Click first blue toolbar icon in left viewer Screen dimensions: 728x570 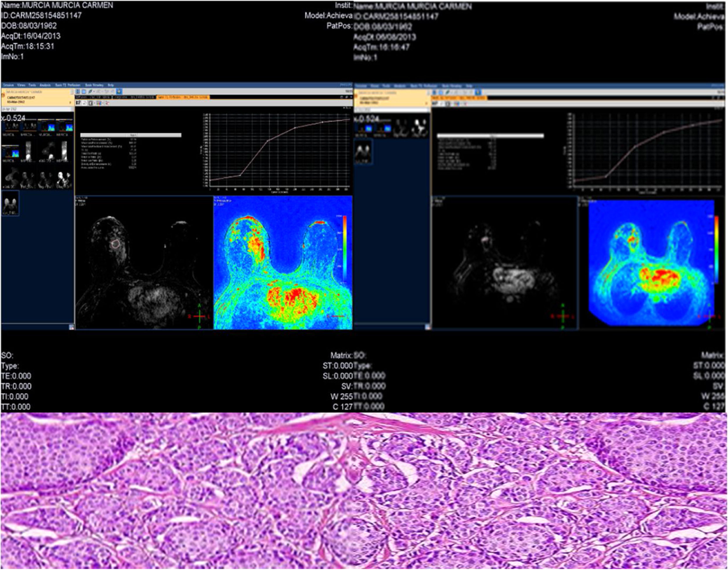78,92
